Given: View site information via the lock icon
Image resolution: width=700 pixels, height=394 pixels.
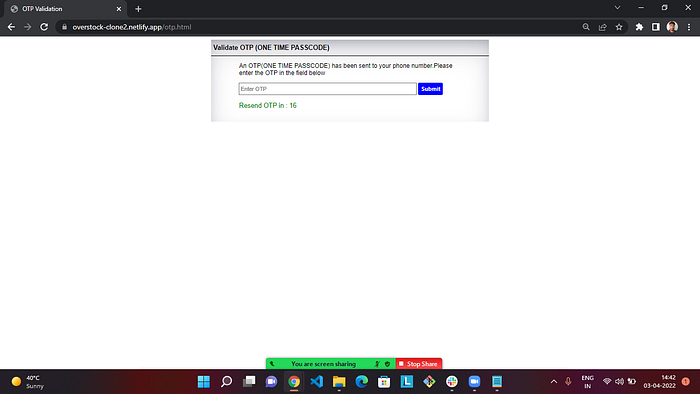Looking at the screenshot, I should coord(64,27).
